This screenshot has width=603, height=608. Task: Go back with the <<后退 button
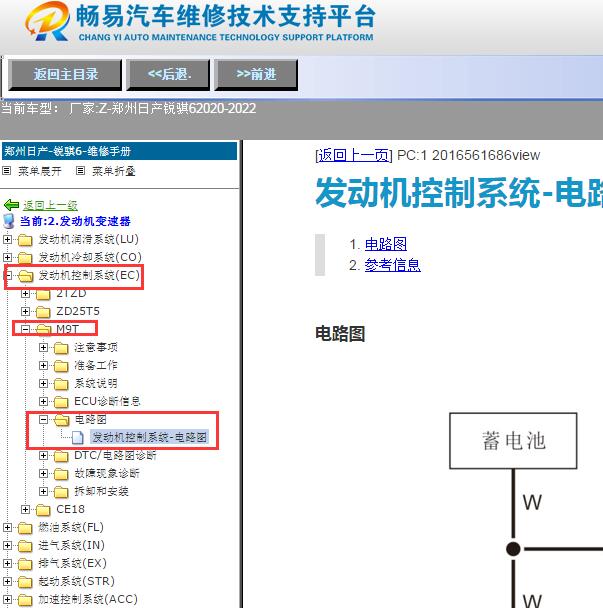click(x=168, y=74)
